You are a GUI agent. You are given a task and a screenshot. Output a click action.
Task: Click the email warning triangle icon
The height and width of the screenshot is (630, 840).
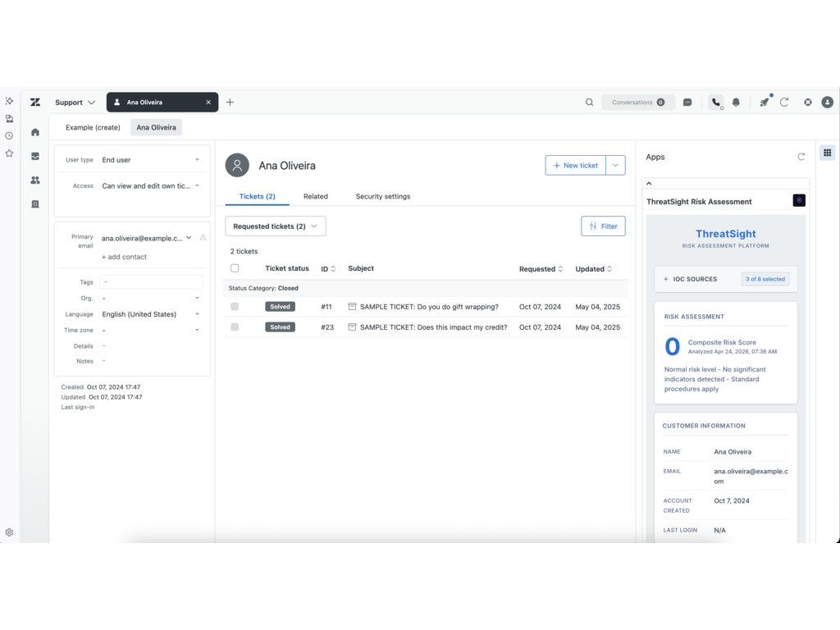click(203, 238)
